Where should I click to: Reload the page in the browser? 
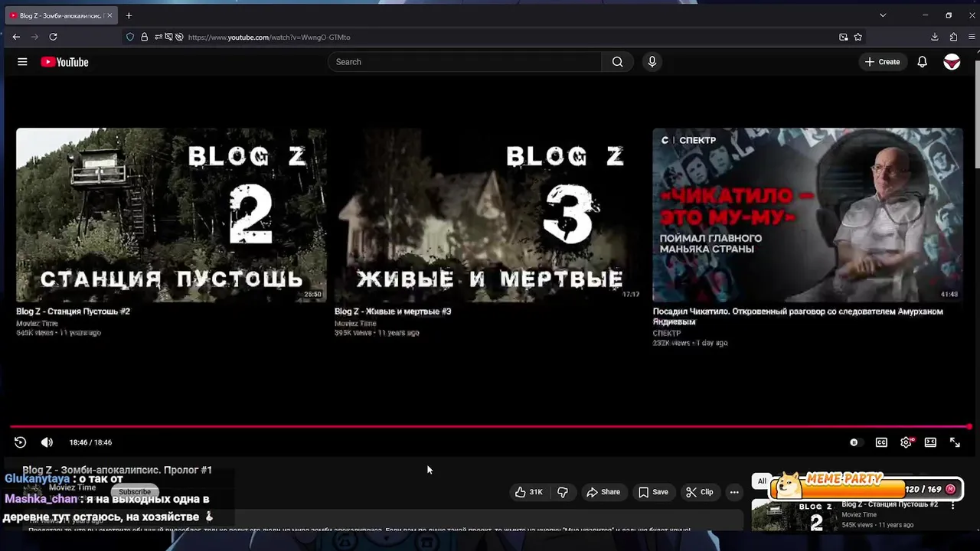[x=53, y=37]
